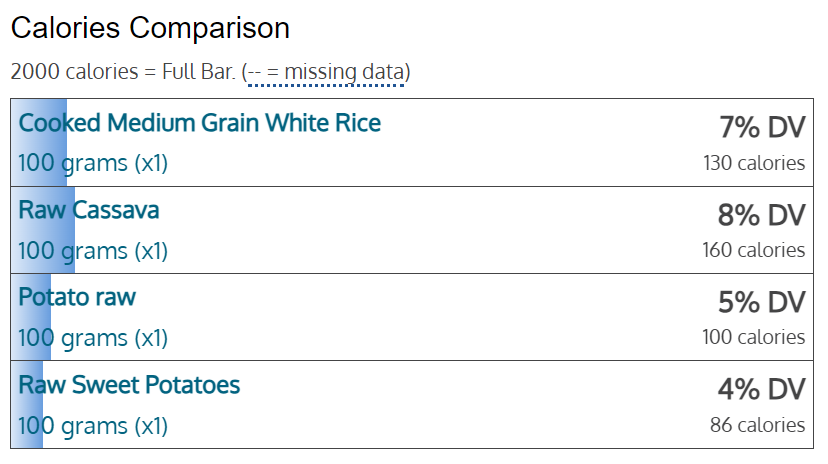Change the cassava 100 grams serving size
Viewport: 828px width, 464px height.
(x=93, y=251)
